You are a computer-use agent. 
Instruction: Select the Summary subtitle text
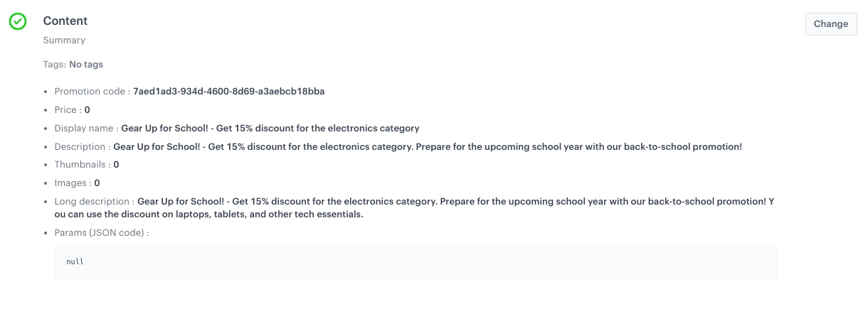64,40
